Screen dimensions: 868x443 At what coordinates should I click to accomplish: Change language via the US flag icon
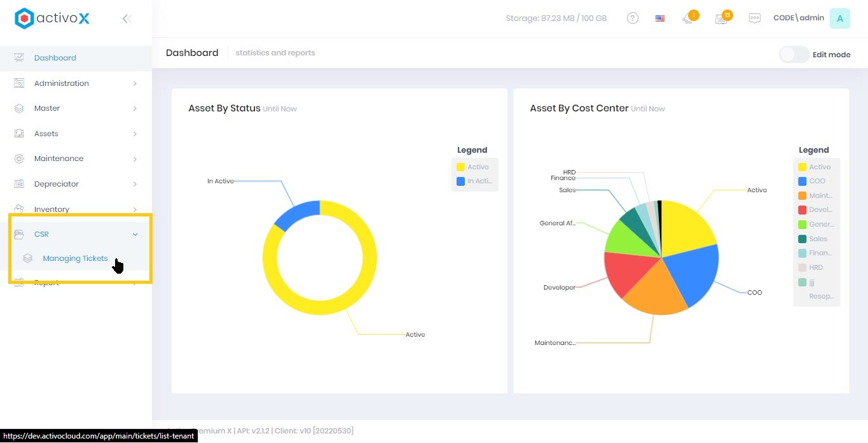pos(660,18)
